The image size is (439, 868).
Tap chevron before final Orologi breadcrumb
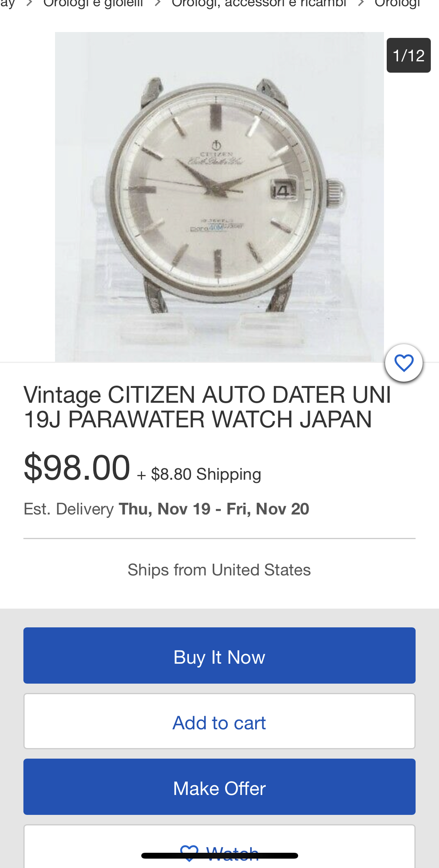coord(361,4)
